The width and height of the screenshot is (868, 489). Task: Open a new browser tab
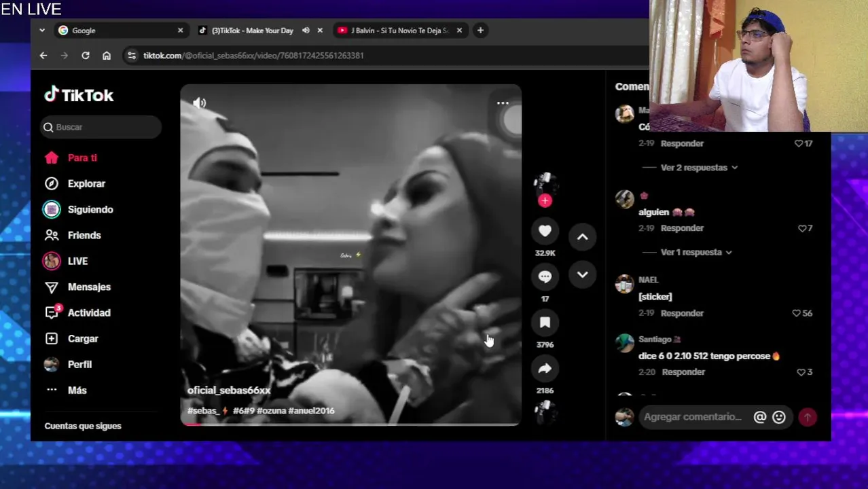480,31
